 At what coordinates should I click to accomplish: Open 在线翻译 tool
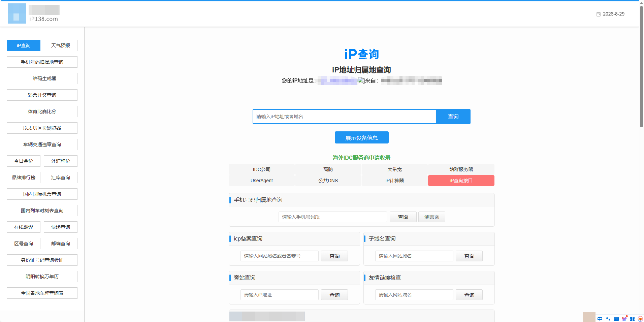coord(24,227)
